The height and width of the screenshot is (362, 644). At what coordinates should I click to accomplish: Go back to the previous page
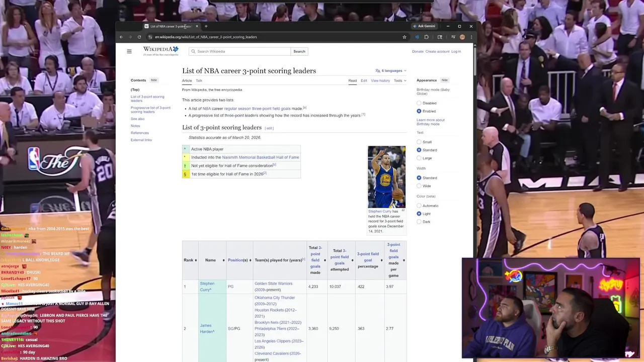(121, 37)
